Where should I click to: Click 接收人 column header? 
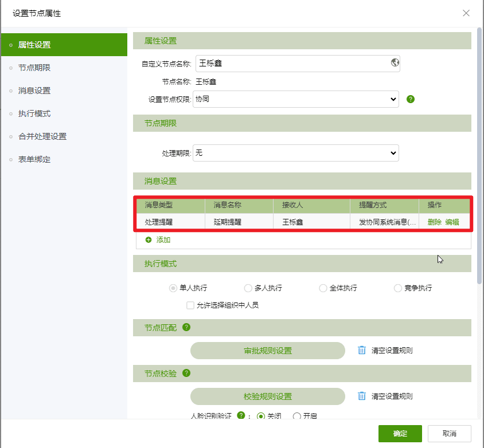(x=312, y=205)
